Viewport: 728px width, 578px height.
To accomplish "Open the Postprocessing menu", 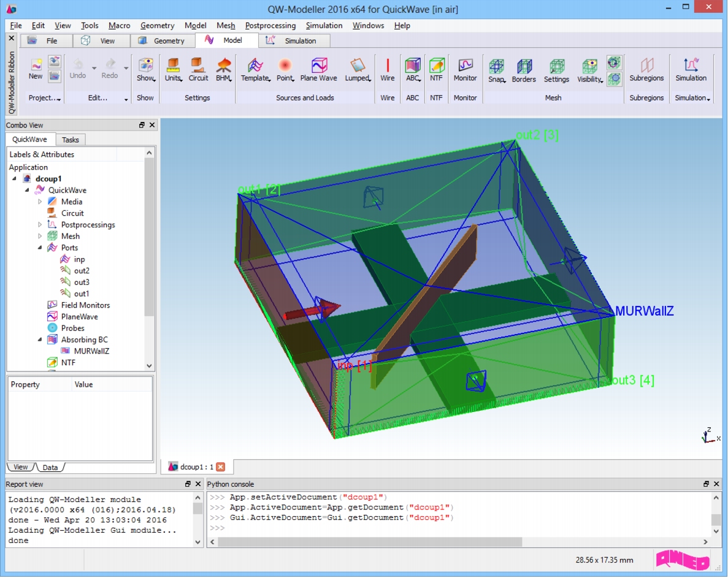I will pos(270,26).
